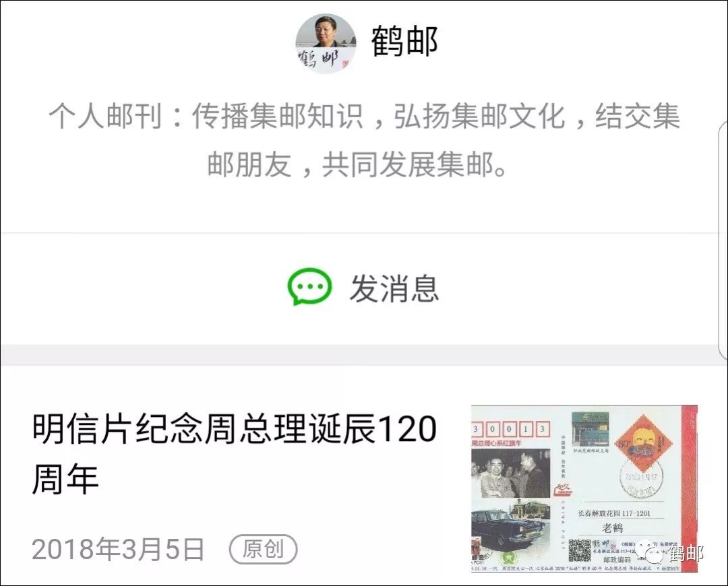The height and width of the screenshot is (586, 728).
Task: Click the round postmark below the stamp
Action: [642, 480]
